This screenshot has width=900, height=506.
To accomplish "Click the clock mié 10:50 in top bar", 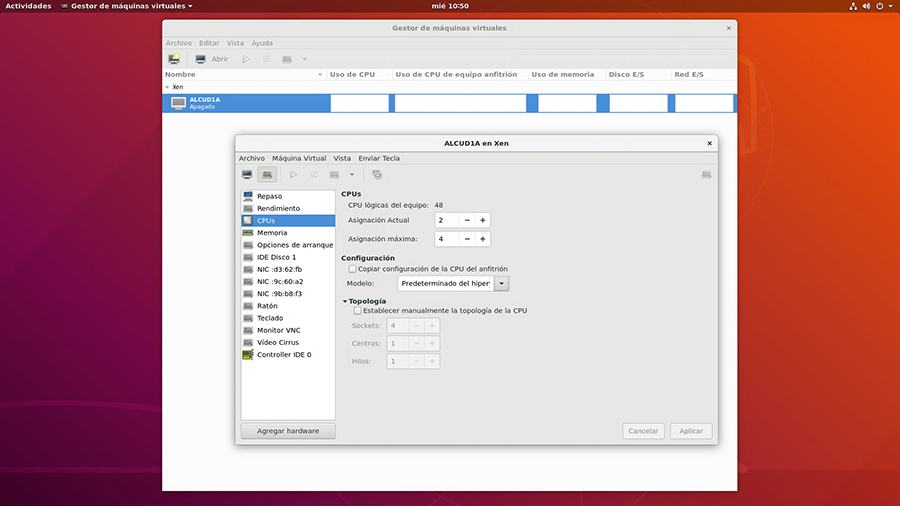I will tap(450, 6).
